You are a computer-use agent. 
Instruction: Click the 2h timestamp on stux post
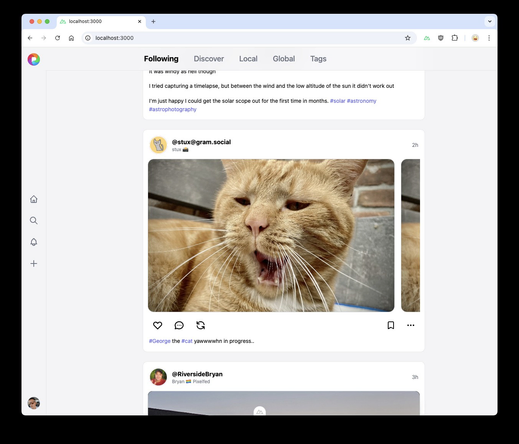click(x=415, y=145)
